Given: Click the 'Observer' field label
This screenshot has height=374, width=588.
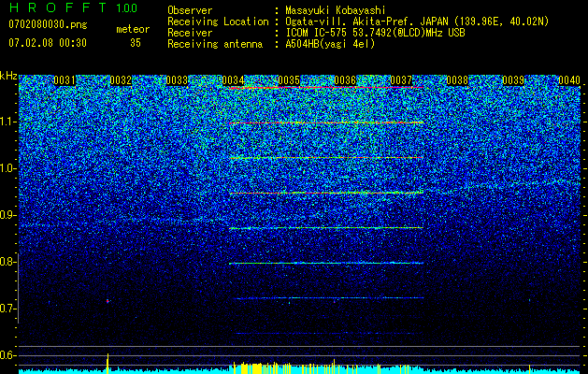Looking at the screenshot, I should point(190,10).
